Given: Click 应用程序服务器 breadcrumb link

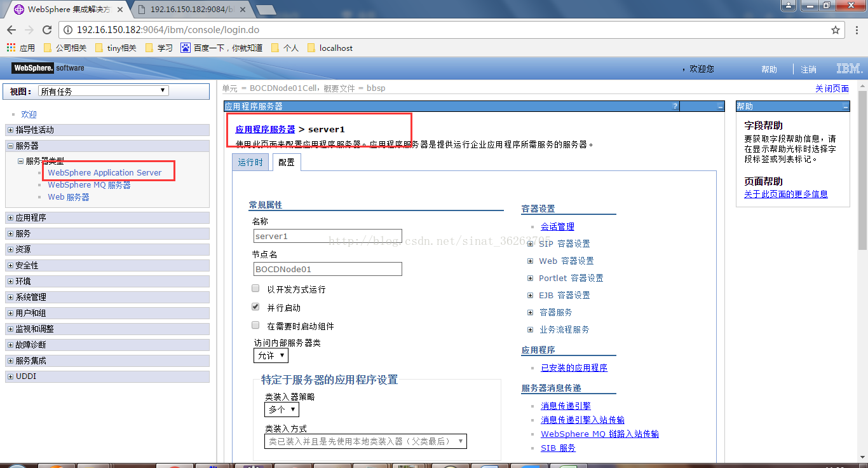Looking at the screenshot, I should pyautogui.click(x=265, y=129).
